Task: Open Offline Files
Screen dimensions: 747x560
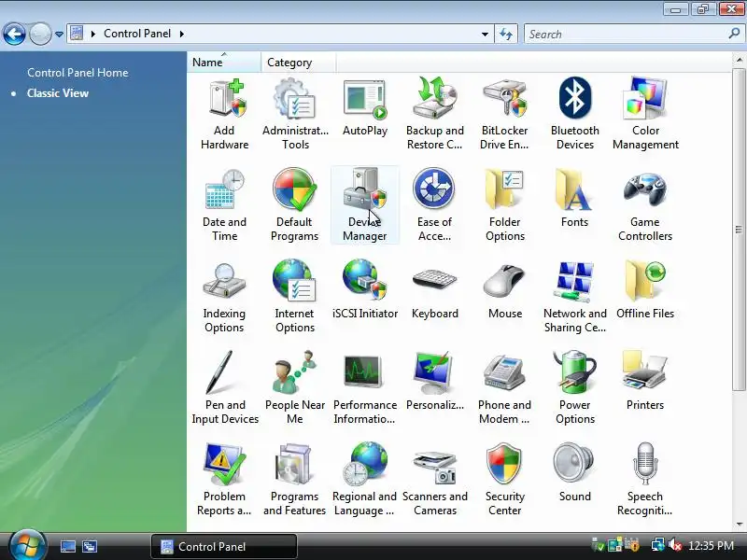Action: coord(645,290)
